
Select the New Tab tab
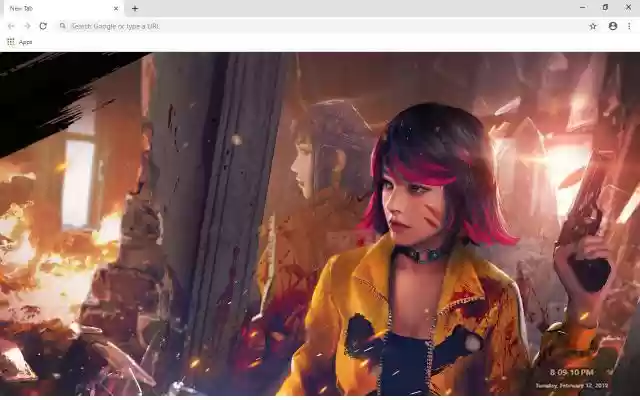coord(63,8)
